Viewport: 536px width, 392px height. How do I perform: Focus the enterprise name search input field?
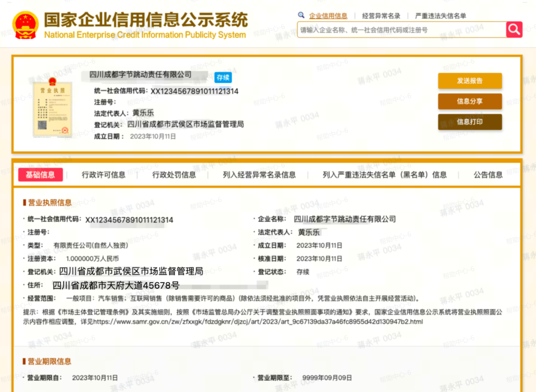(401, 30)
